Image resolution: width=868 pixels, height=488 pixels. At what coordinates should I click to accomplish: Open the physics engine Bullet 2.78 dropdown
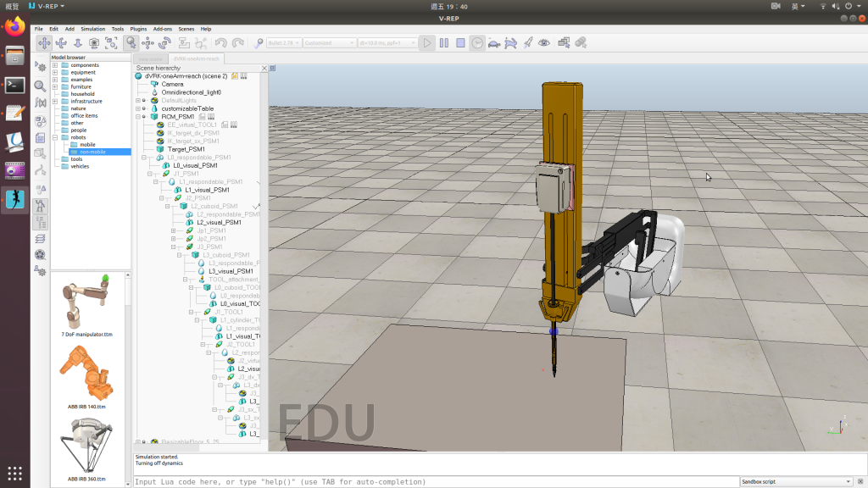pos(283,42)
